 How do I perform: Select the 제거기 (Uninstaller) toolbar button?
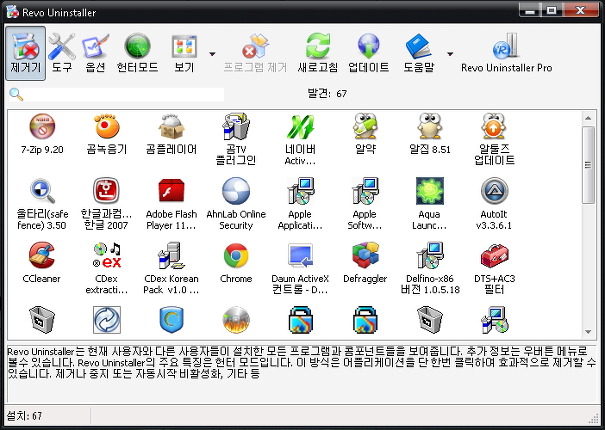click(x=25, y=53)
